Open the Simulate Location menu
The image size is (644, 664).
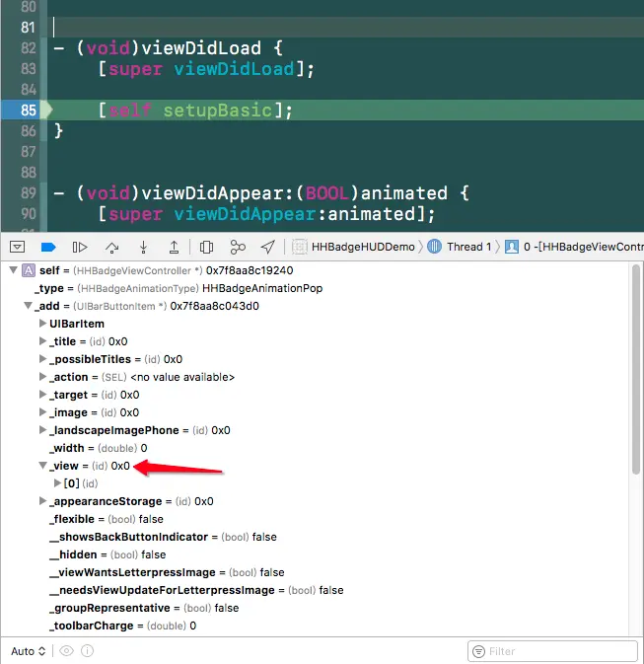click(268, 247)
